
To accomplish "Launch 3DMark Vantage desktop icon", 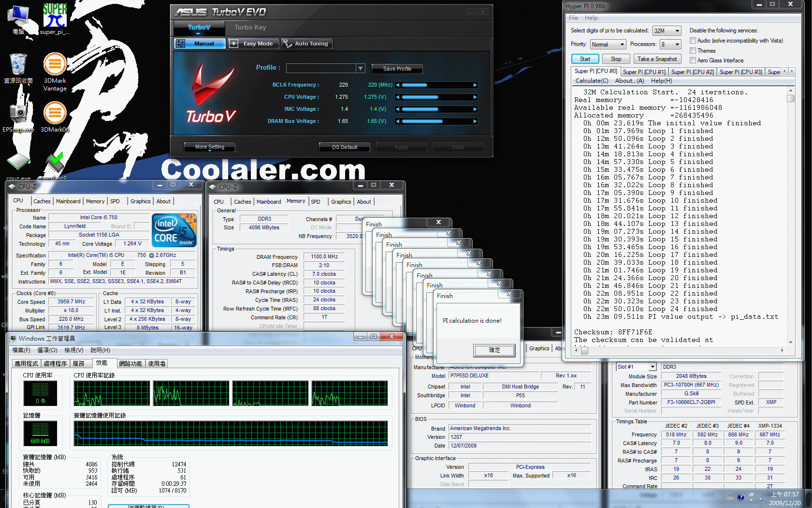I will [x=55, y=72].
